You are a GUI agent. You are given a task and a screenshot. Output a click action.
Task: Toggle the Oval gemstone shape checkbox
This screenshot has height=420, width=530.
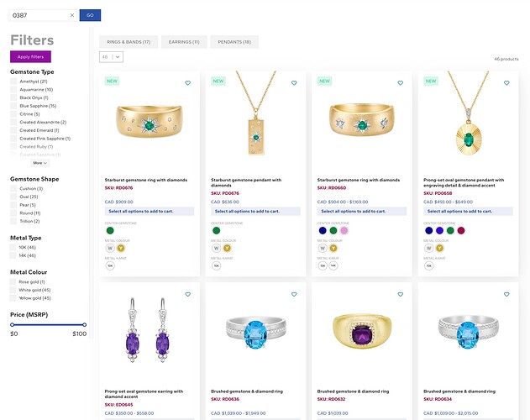point(13,197)
